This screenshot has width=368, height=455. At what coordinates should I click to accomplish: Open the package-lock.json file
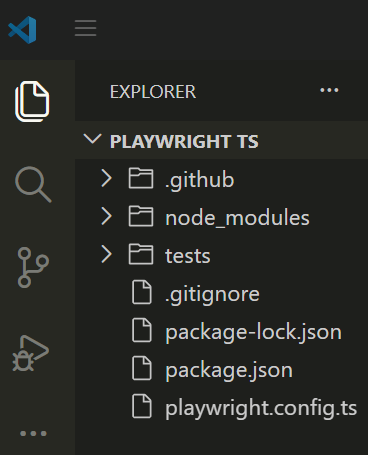(x=253, y=333)
